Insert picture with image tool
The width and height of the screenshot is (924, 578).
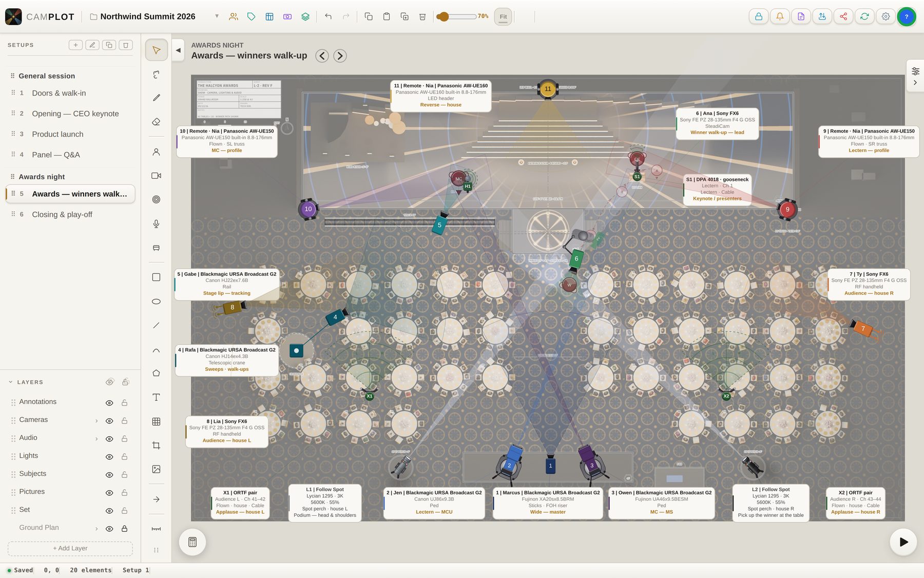[x=157, y=469]
